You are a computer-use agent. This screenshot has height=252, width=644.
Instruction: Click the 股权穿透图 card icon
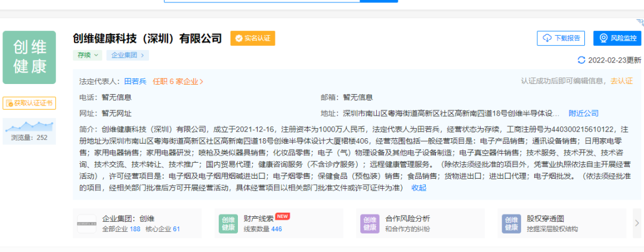[511, 223]
